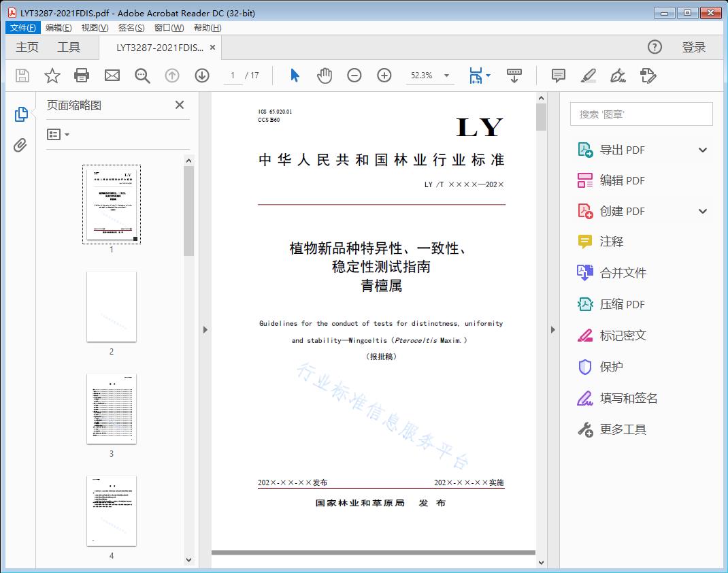The width and height of the screenshot is (728, 573).
Task: Add a star bookmark to this file
Action: [x=52, y=76]
